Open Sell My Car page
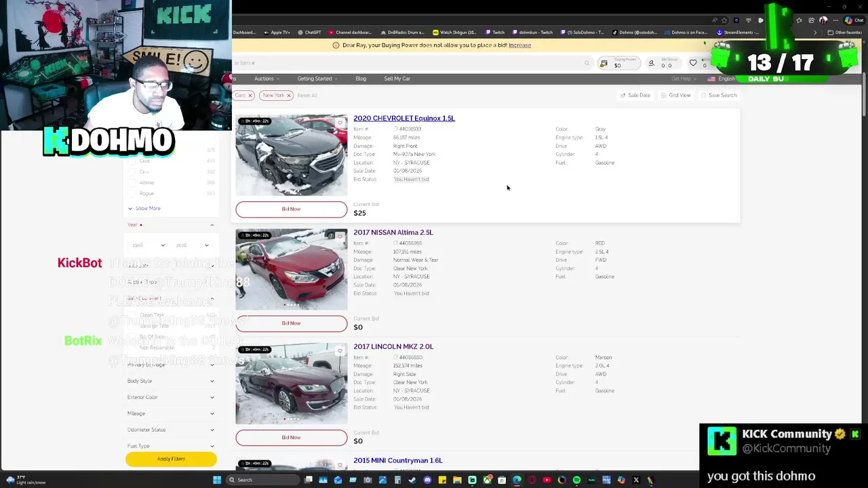Viewport: 868px width, 488px height. click(397, 79)
